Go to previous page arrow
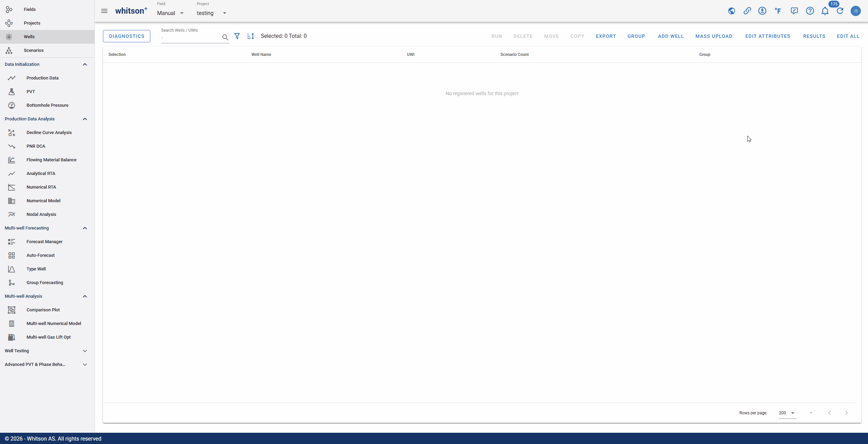 click(829, 413)
